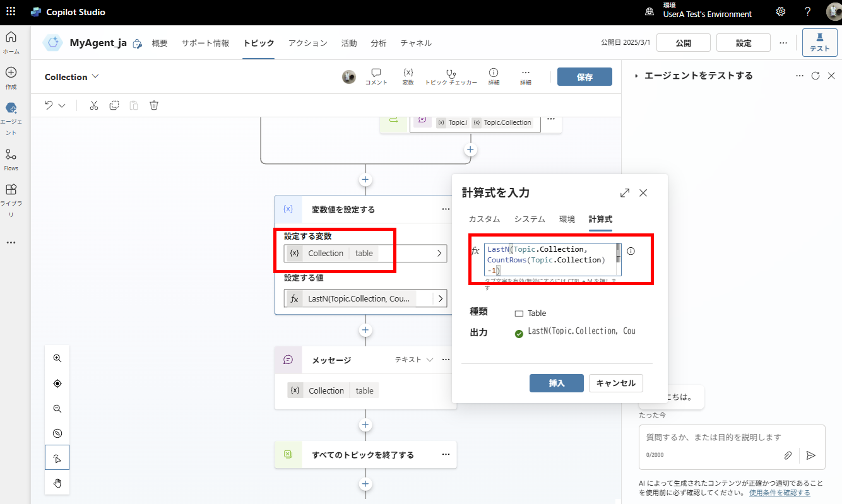Switch to the 分析 tab

[379, 44]
